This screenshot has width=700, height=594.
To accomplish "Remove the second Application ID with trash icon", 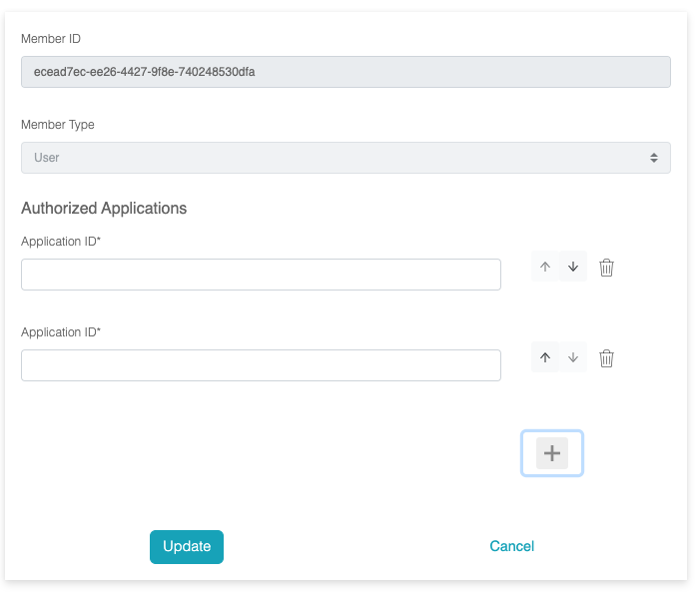I will pos(606,358).
